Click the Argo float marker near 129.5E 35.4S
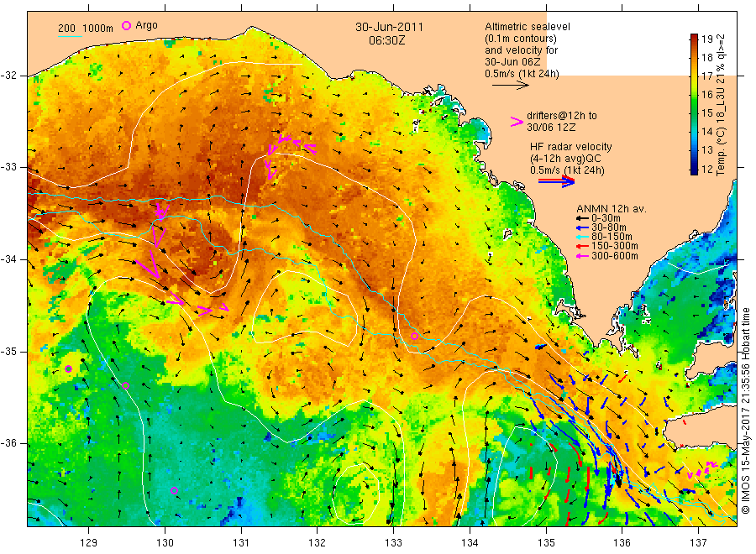Image resolution: width=756 pixels, height=554 pixels. pos(125,385)
